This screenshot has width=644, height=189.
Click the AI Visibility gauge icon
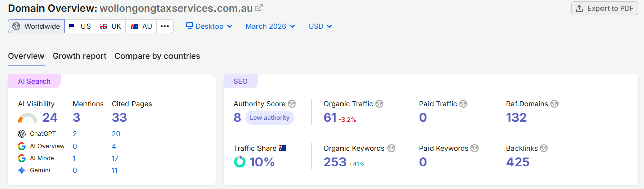click(x=28, y=118)
